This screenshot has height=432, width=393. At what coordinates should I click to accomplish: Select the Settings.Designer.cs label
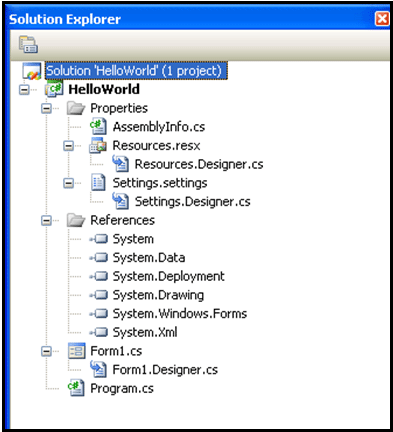[x=193, y=202]
